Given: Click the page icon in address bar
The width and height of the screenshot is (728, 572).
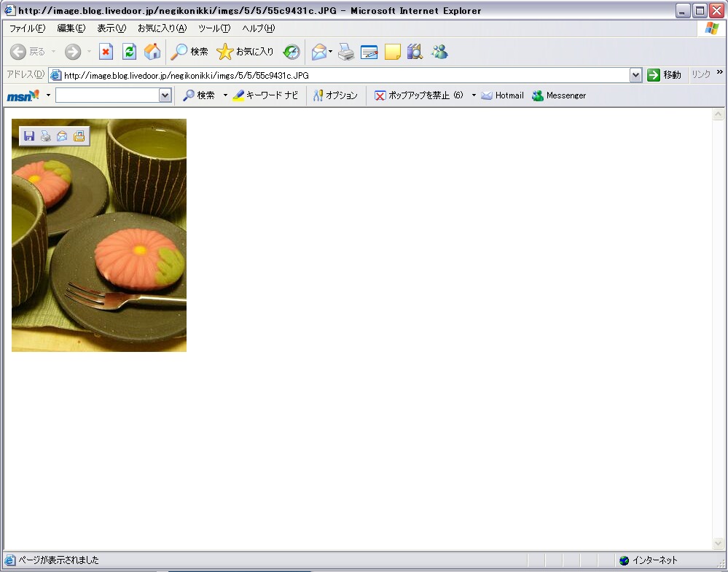Looking at the screenshot, I should [55, 75].
